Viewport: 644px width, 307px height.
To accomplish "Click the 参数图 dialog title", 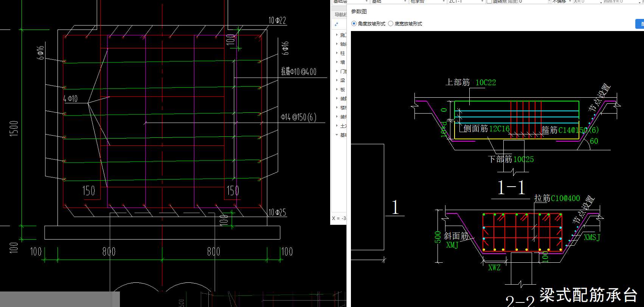I will pos(359,11).
